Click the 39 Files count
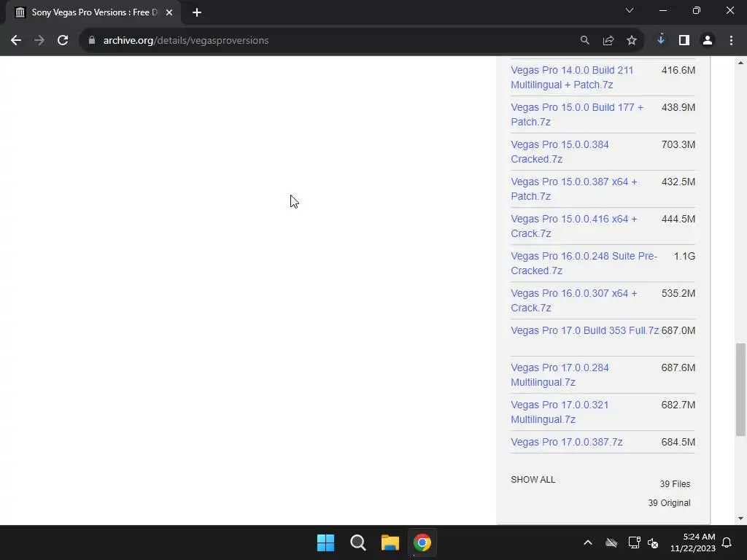Viewport: 747px width, 560px height. click(x=675, y=484)
